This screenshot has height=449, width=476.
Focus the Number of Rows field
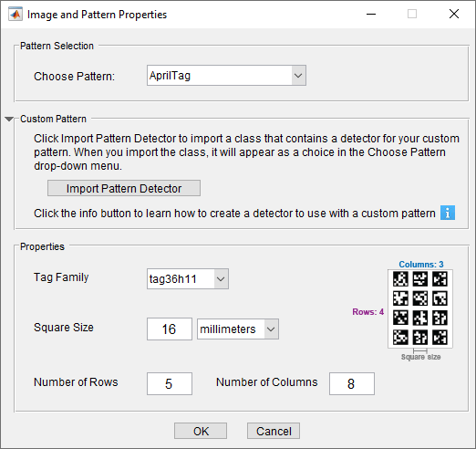point(170,383)
